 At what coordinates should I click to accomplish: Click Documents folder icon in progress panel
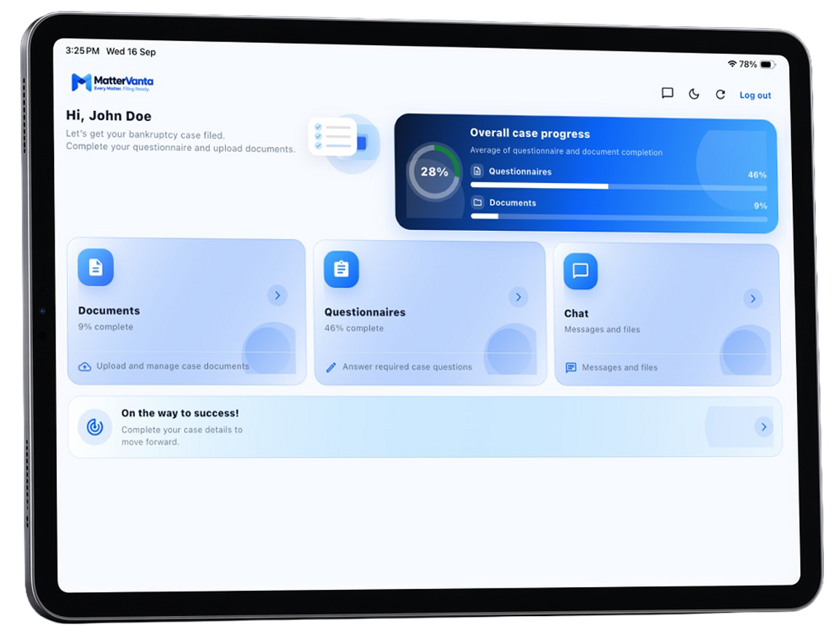tap(478, 202)
